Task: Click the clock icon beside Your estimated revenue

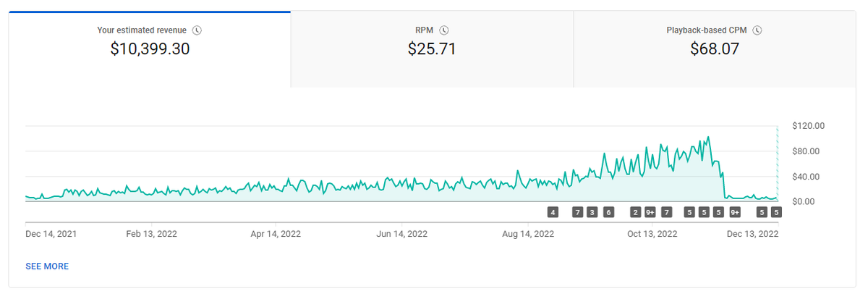Action: pyautogui.click(x=197, y=30)
